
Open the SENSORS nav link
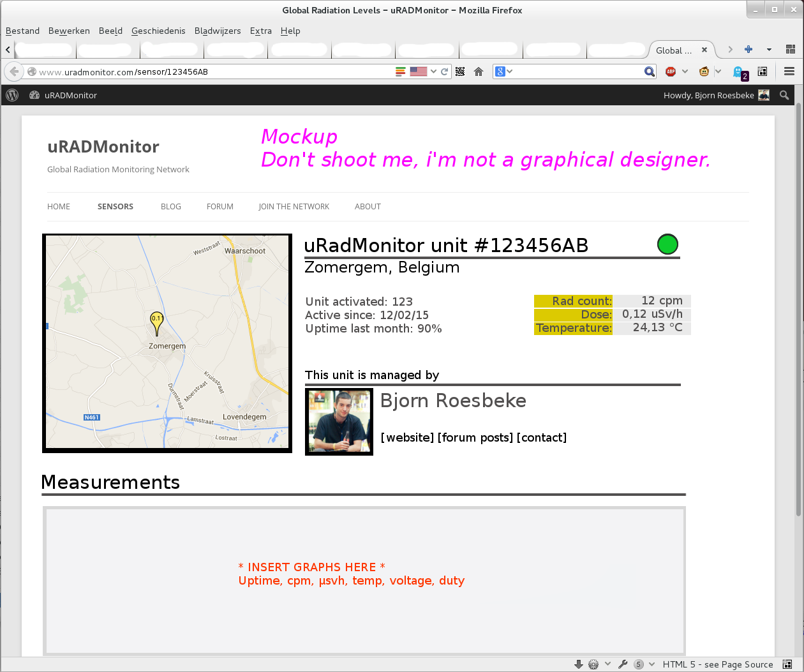point(115,207)
